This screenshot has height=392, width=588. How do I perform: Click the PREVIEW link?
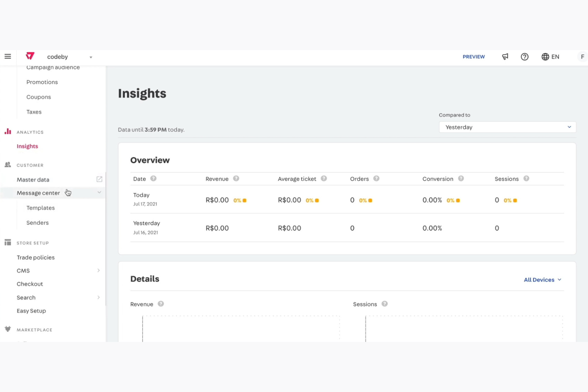tap(474, 57)
